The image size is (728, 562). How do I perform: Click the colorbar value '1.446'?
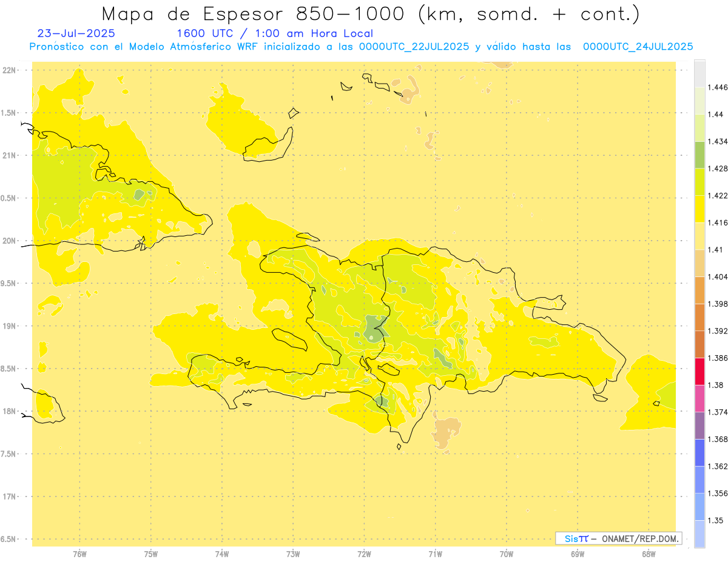point(718,87)
